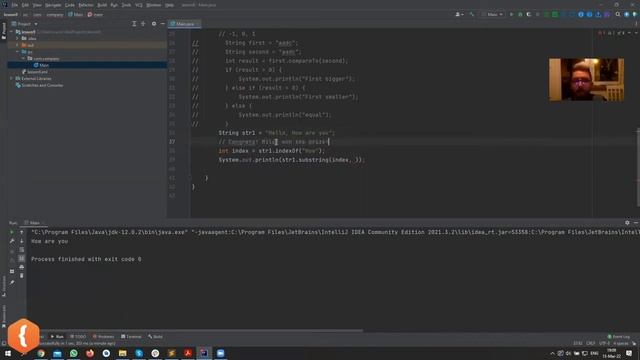
Task: Open Project panel settings gear
Action: click(154, 24)
